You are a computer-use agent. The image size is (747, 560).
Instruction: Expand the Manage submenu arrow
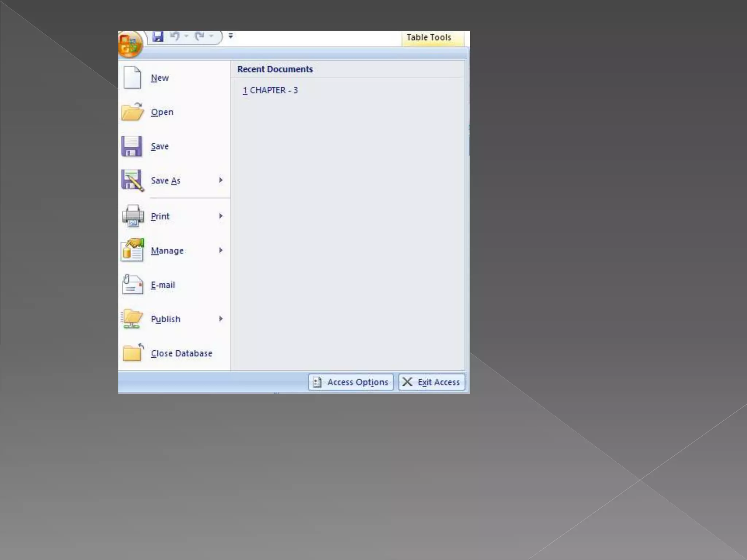point(221,250)
